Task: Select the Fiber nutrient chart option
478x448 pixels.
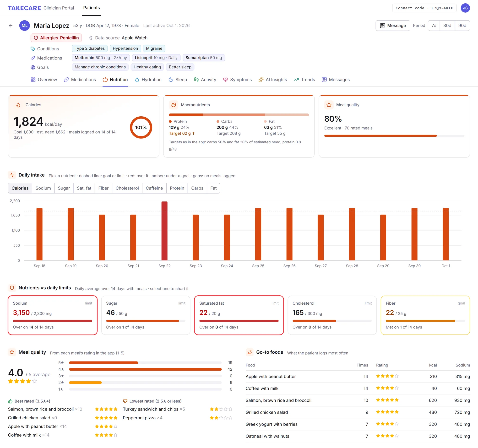Action: [103, 188]
